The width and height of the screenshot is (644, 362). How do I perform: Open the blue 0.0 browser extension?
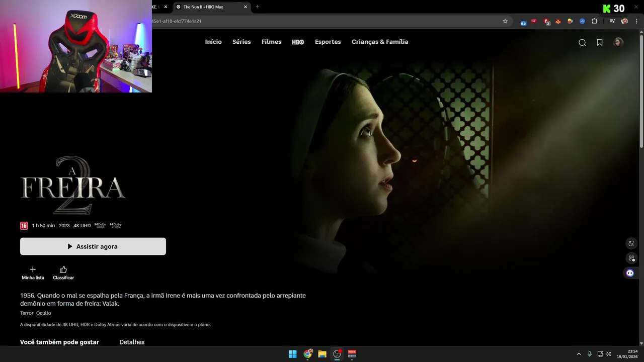click(523, 22)
